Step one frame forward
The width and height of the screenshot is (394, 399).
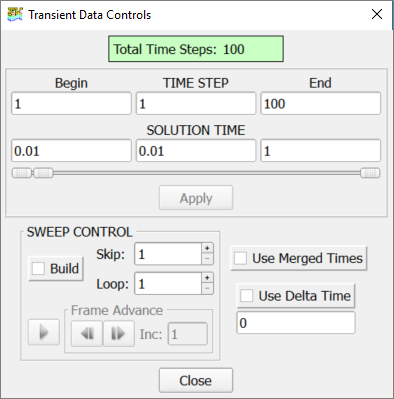119,334
